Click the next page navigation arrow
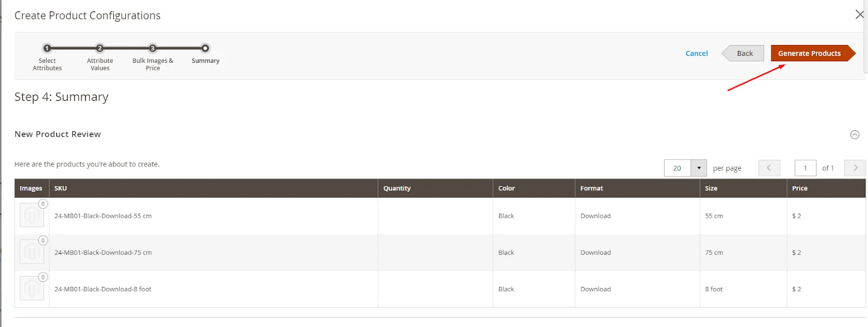Viewport: 868px width, 327px height. click(854, 168)
